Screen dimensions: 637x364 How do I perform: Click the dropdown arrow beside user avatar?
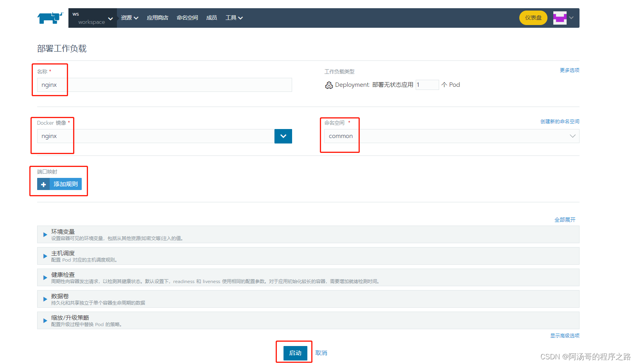tap(571, 18)
